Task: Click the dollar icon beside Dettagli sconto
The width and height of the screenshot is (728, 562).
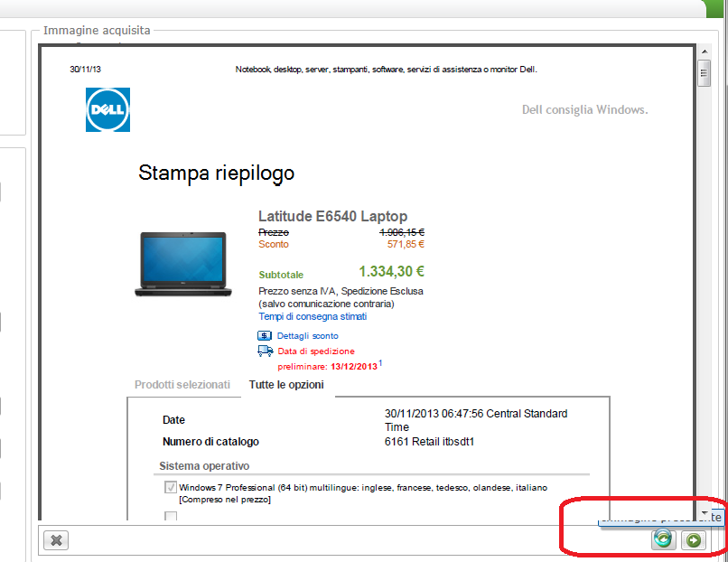Action: (x=264, y=335)
